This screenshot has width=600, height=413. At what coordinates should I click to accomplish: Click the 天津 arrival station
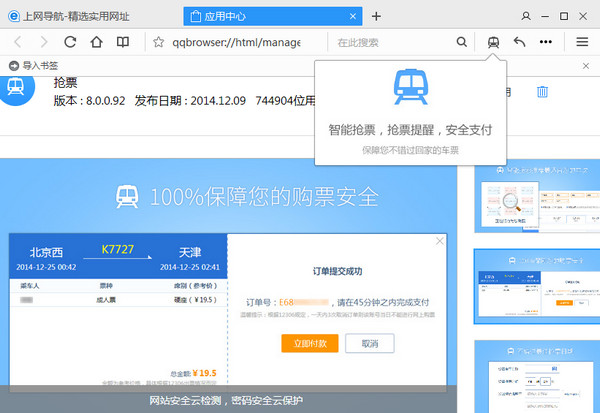(190, 252)
